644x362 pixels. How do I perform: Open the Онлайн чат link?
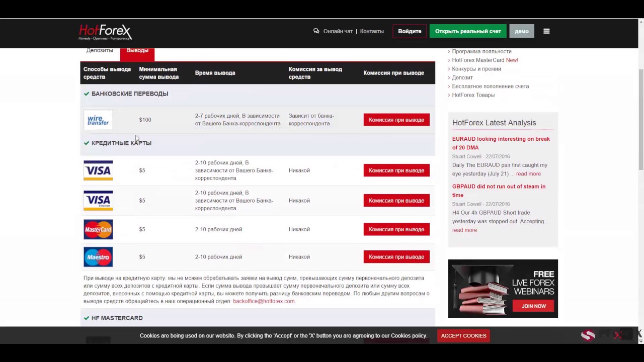[338, 31]
